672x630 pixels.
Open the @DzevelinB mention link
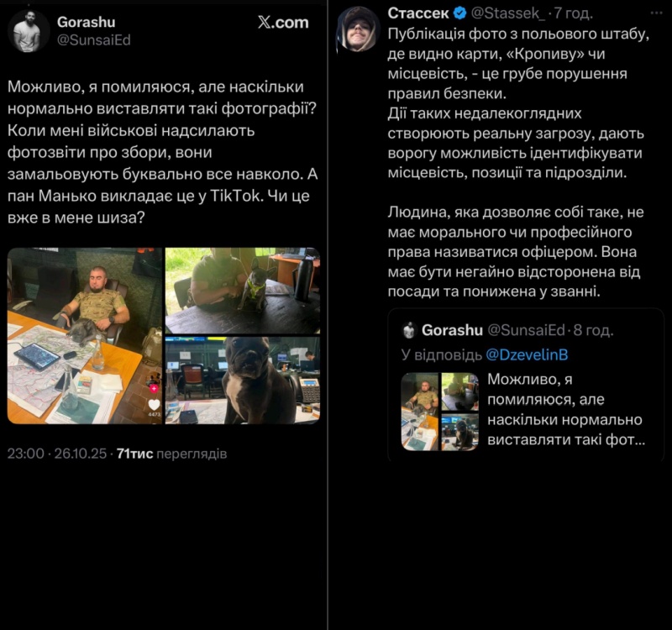pyautogui.click(x=527, y=354)
